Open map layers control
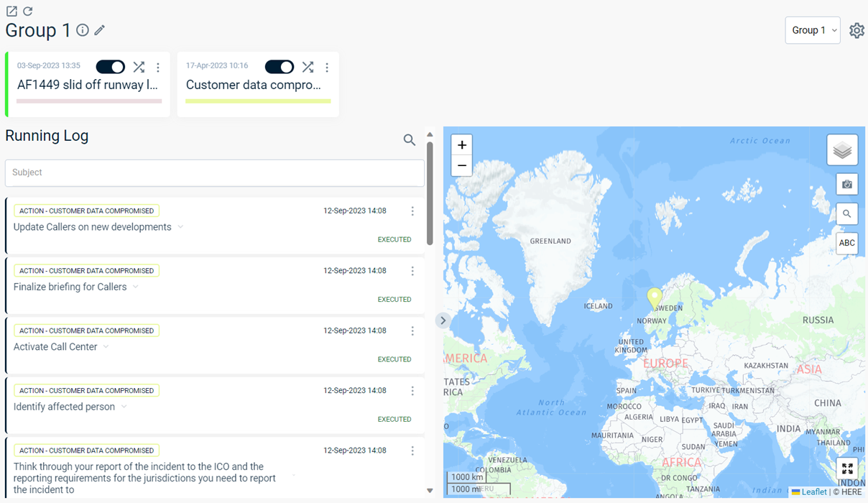Viewport: 868px width, 503px height. (x=842, y=150)
